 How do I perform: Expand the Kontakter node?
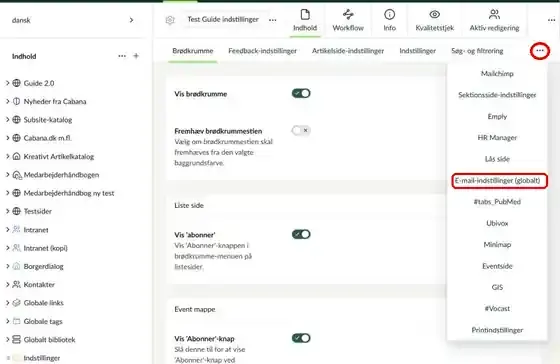(8, 284)
